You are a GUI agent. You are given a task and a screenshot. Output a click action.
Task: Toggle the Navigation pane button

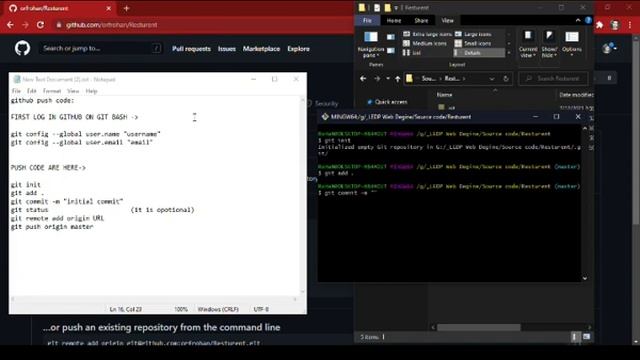point(371,44)
